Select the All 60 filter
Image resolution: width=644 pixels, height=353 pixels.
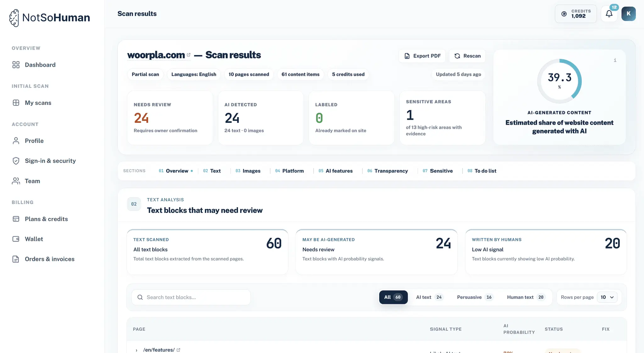point(393,297)
